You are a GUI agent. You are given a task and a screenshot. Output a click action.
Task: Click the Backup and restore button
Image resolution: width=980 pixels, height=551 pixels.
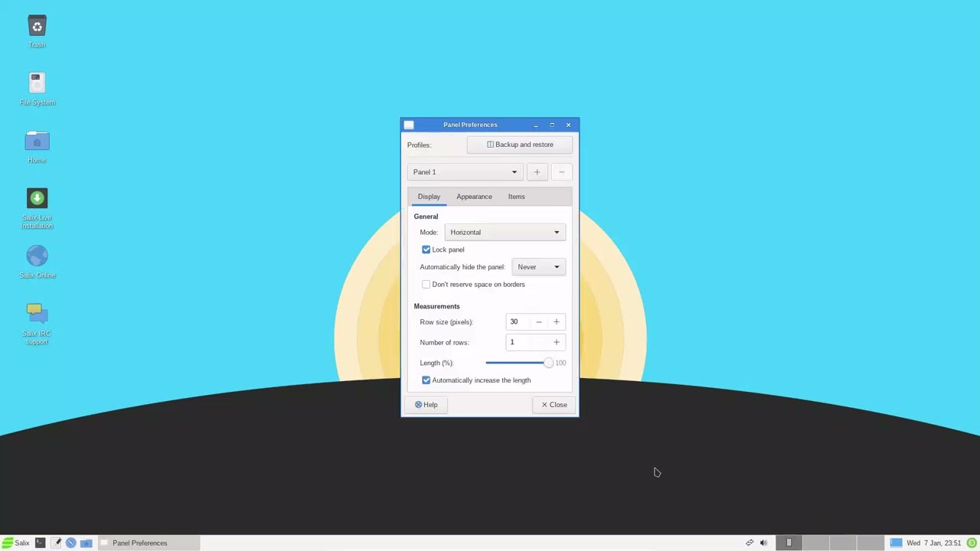click(520, 145)
